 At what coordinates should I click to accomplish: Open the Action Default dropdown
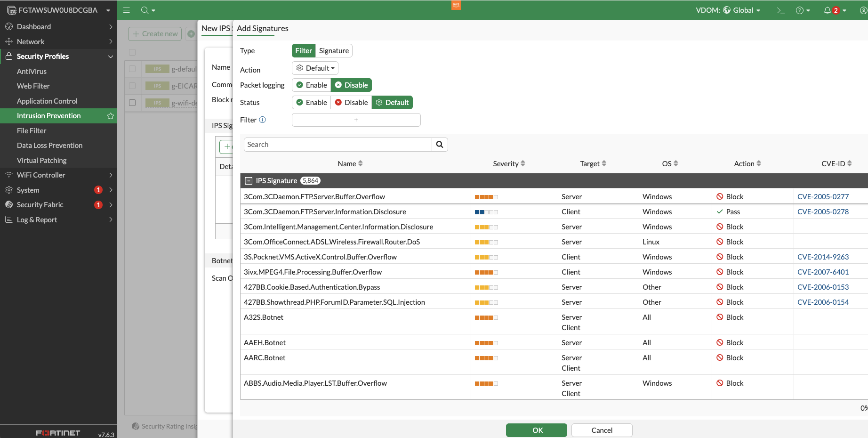[x=314, y=68]
